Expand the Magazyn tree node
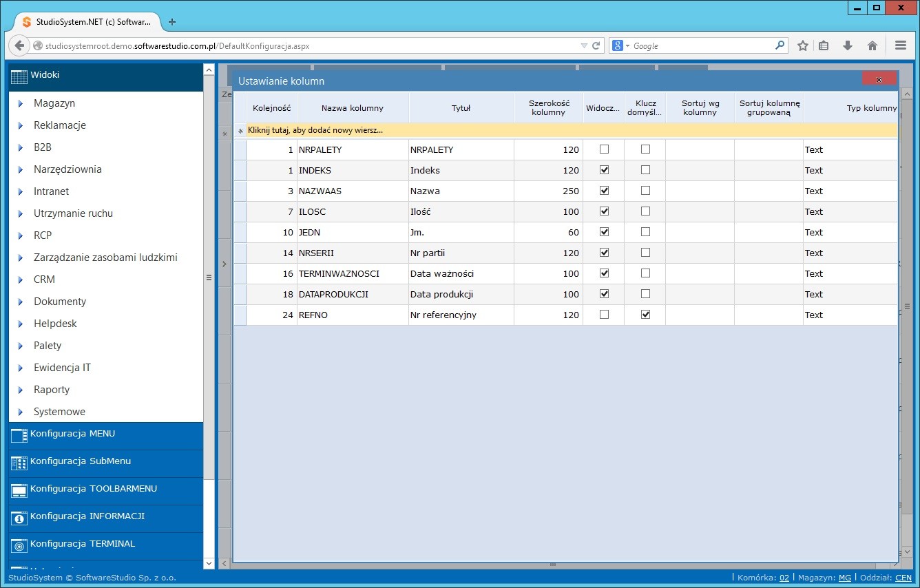 21,104
